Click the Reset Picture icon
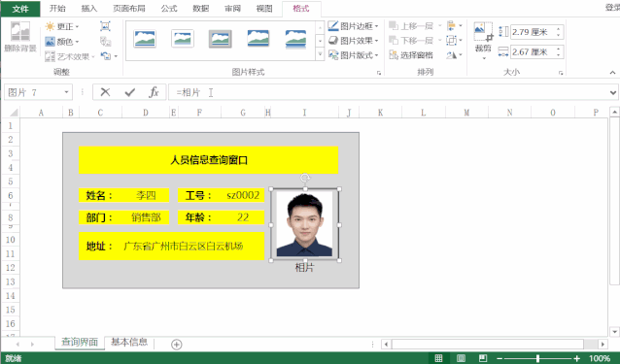The height and width of the screenshot is (364, 620). tap(106, 56)
